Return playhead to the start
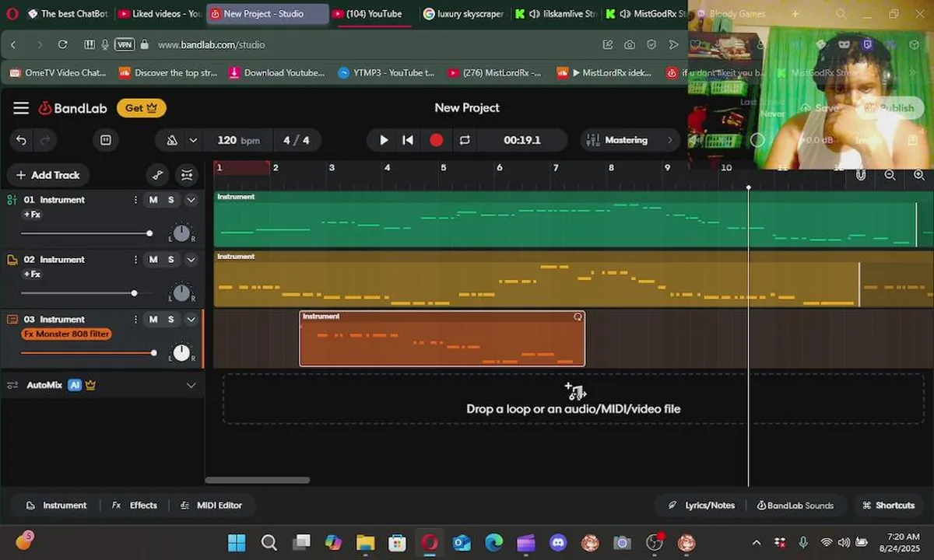The width and height of the screenshot is (934, 560). coord(408,140)
